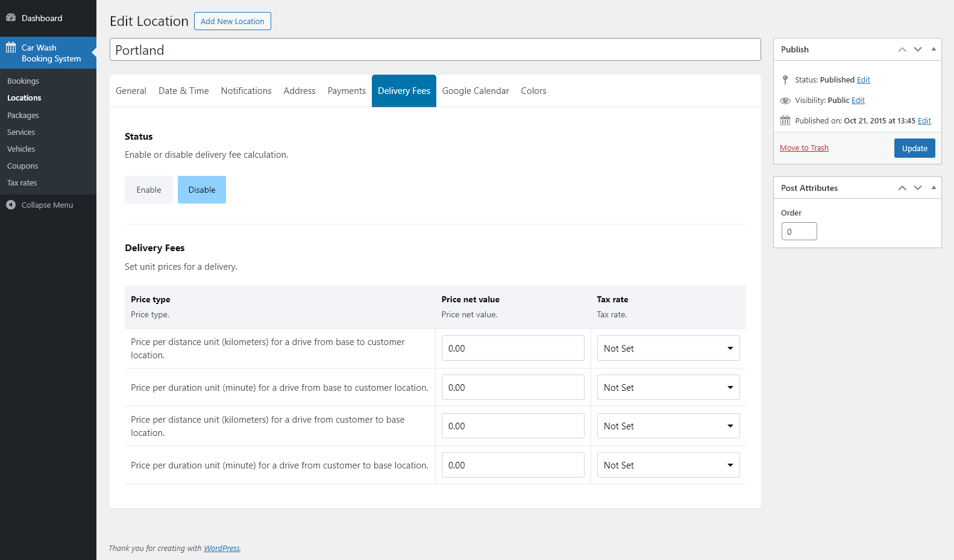Open the WordPress footer link
954x560 pixels.
tap(222, 549)
